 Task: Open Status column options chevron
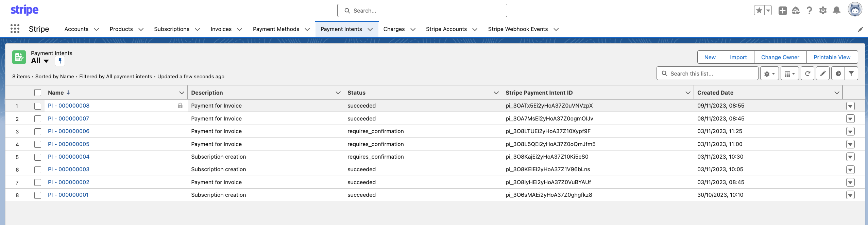tap(496, 93)
